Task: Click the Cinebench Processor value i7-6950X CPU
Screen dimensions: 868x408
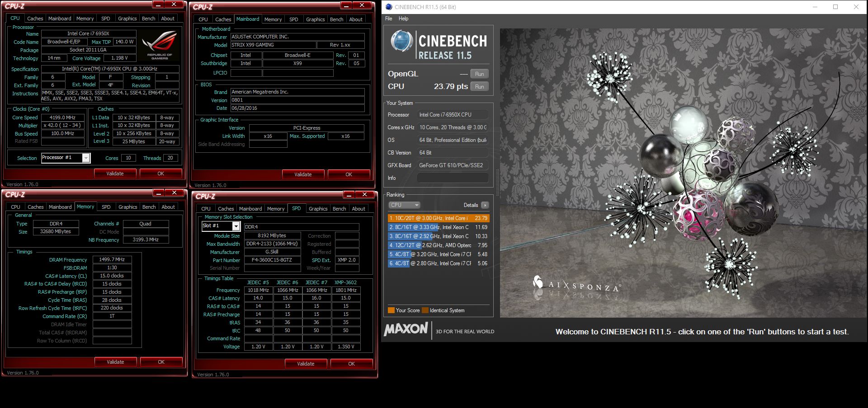Action: pyautogui.click(x=453, y=115)
